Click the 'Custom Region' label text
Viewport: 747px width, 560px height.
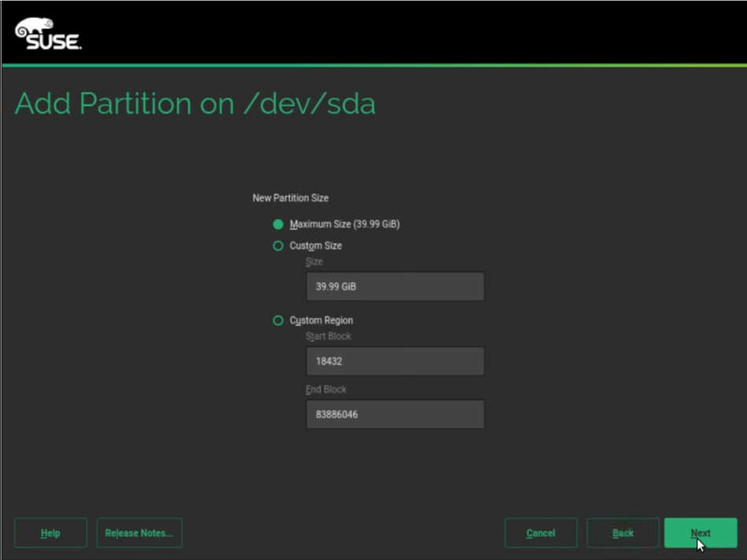coord(321,320)
